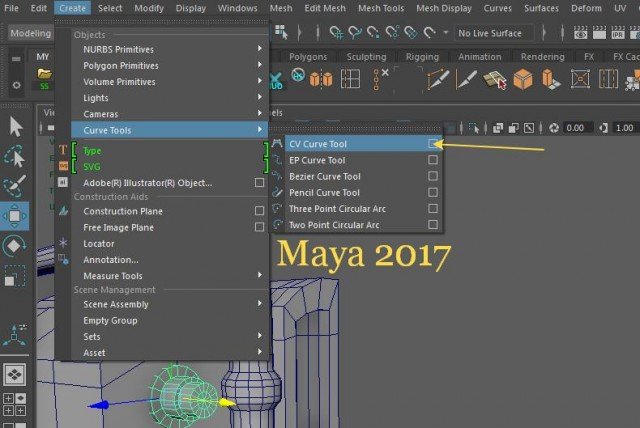The height and width of the screenshot is (428, 640).
Task: Click the shelf settings gear icon
Action: (16, 85)
